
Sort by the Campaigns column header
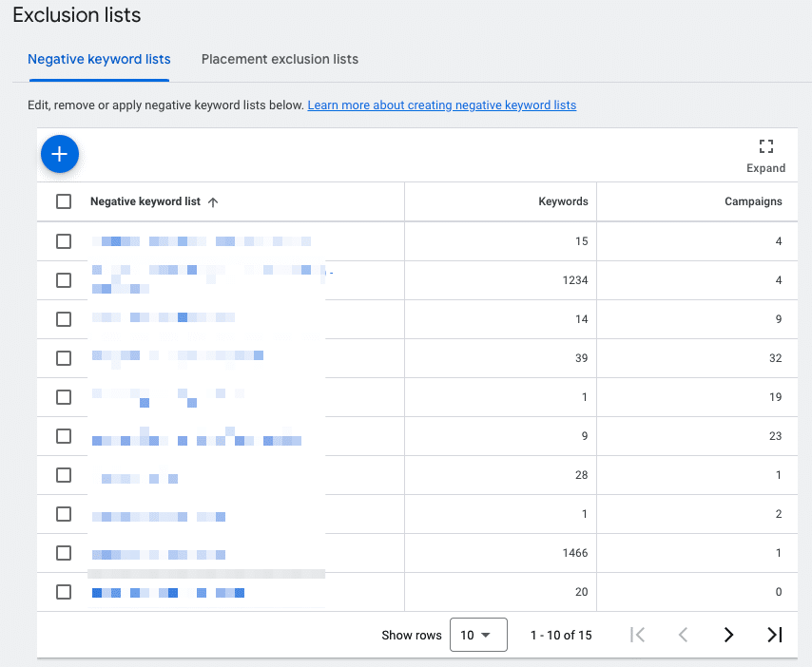(753, 201)
